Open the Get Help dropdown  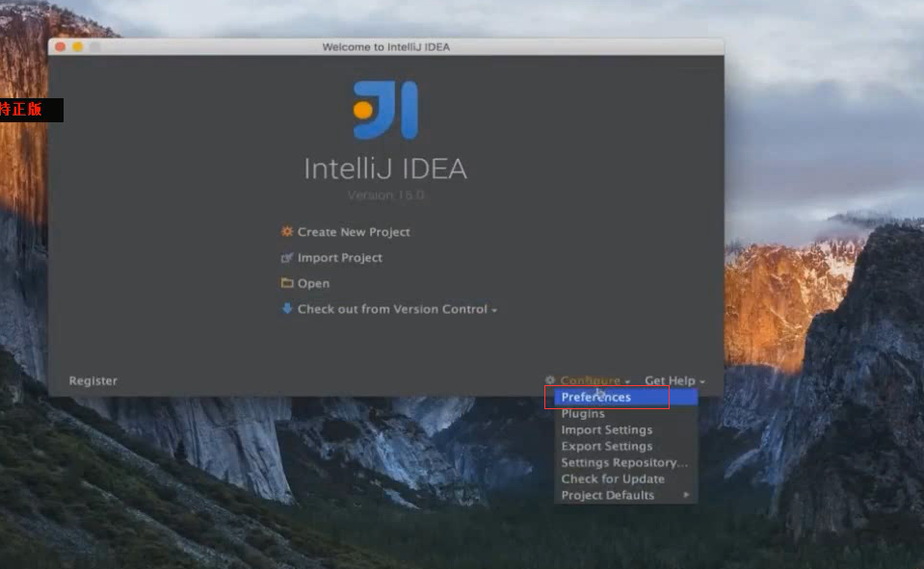coord(674,380)
